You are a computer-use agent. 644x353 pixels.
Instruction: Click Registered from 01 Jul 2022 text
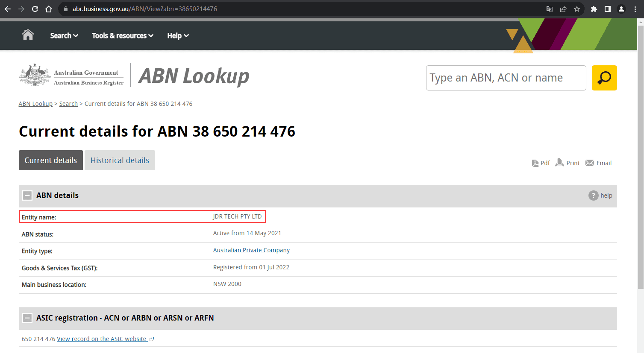click(251, 267)
